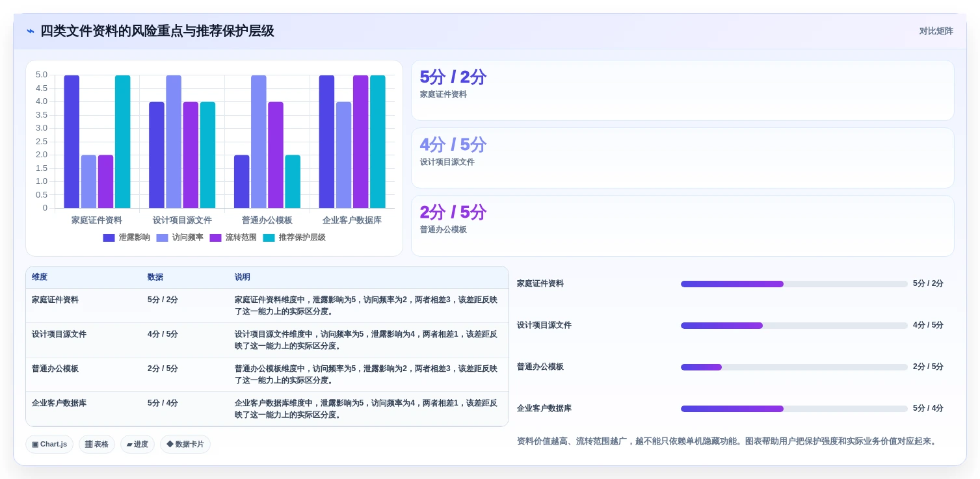Screen dimensions: 980x479
Task: Click the 5分 / 4分 progress value label
Action: pyautogui.click(x=928, y=409)
